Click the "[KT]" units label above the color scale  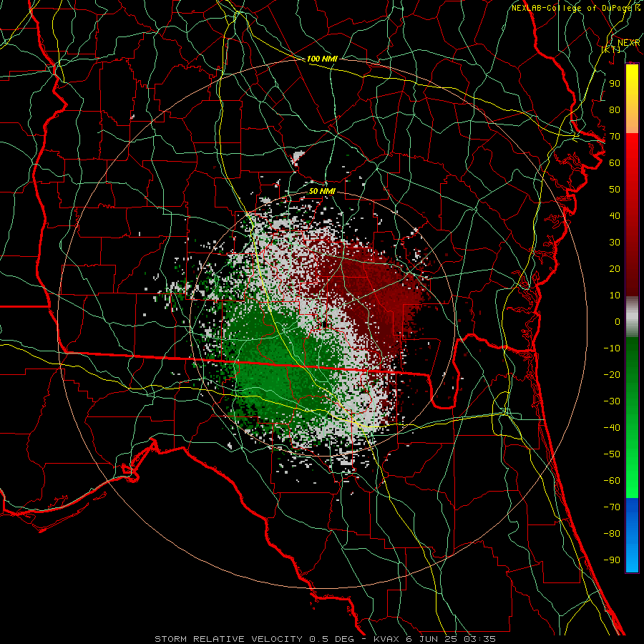(x=611, y=49)
